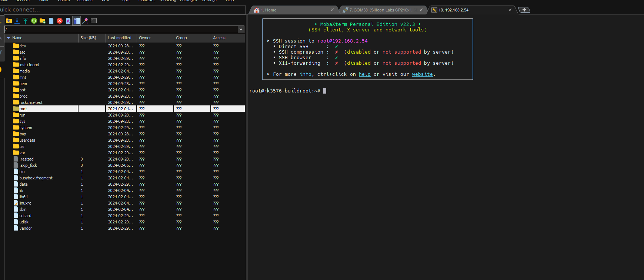Toggle the highlighted panel view icon
Image resolution: width=644 pixels, height=280 pixels.
(x=77, y=21)
